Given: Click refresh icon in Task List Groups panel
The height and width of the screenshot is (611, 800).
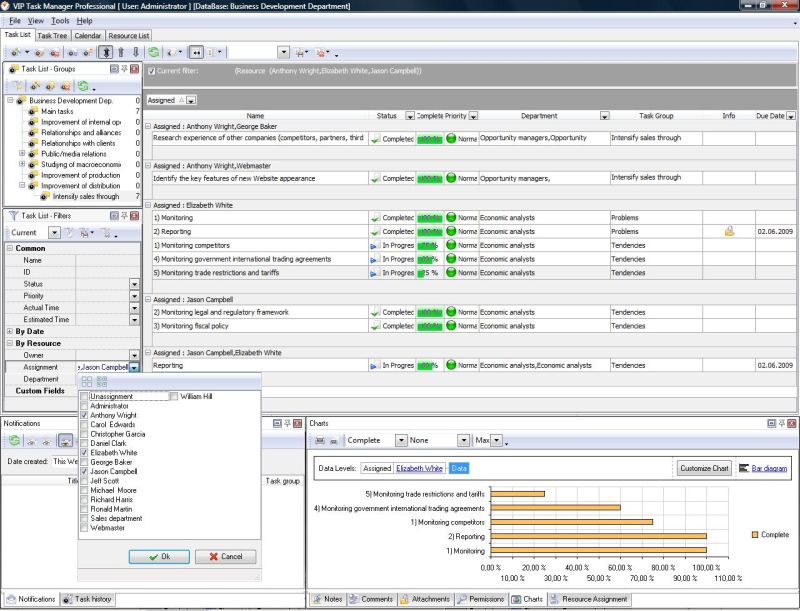Looking at the screenshot, I should tap(82, 86).
